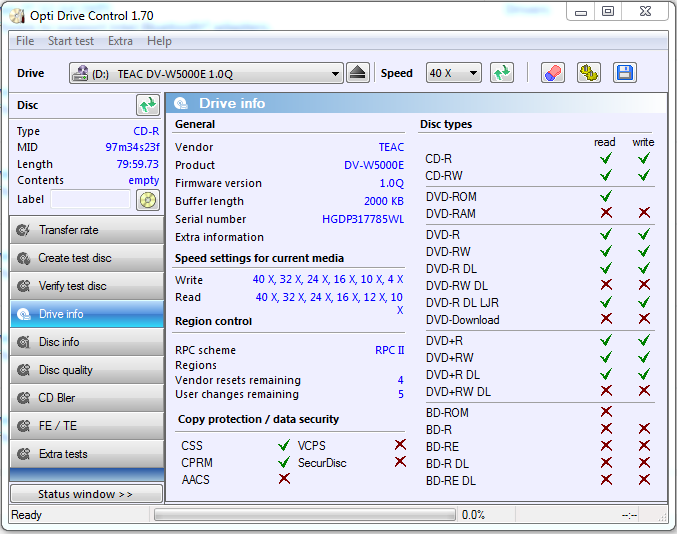Click the Disc quality sidebar icon
The image size is (677, 534).
point(23,370)
